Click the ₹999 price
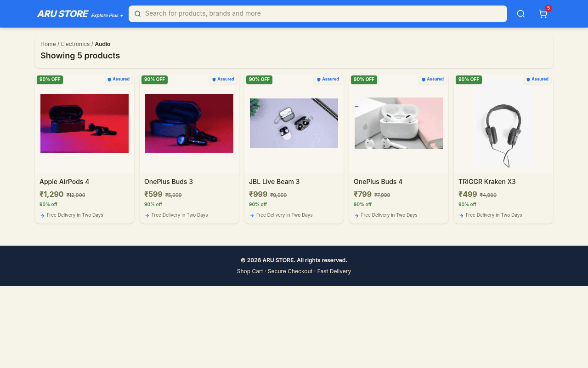The height and width of the screenshot is (368, 588). click(258, 195)
